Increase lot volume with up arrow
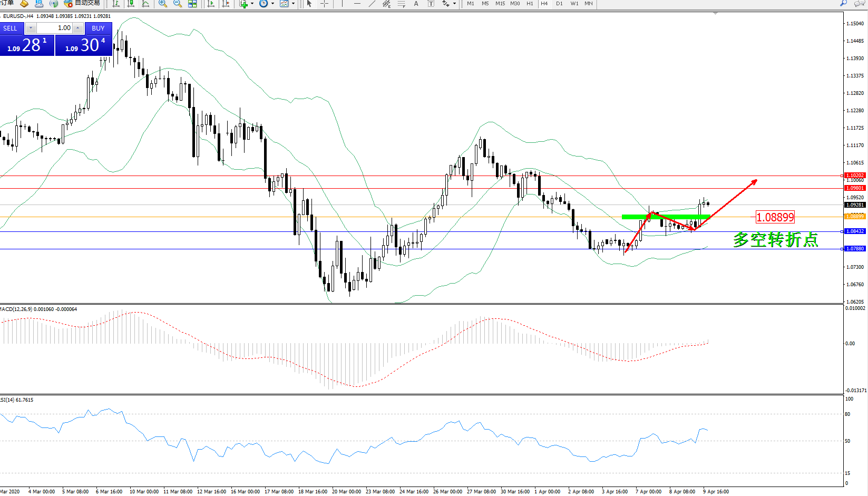The width and height of the screenshot is (868, 496). pos(78,28)
